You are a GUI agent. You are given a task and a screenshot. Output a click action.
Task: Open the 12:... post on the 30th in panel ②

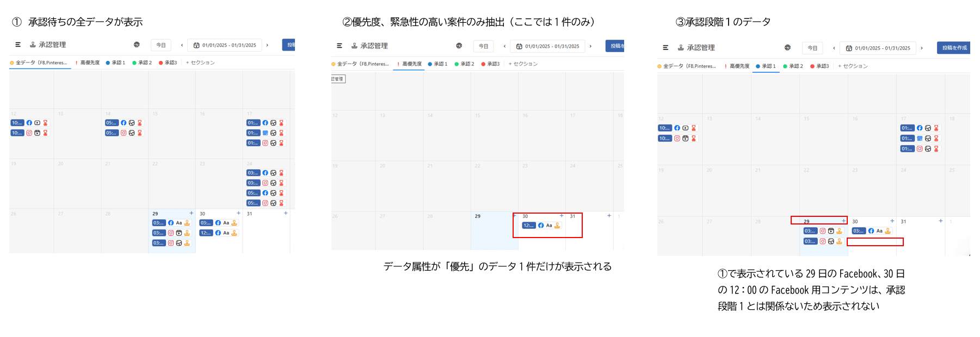tap(528, 226)
